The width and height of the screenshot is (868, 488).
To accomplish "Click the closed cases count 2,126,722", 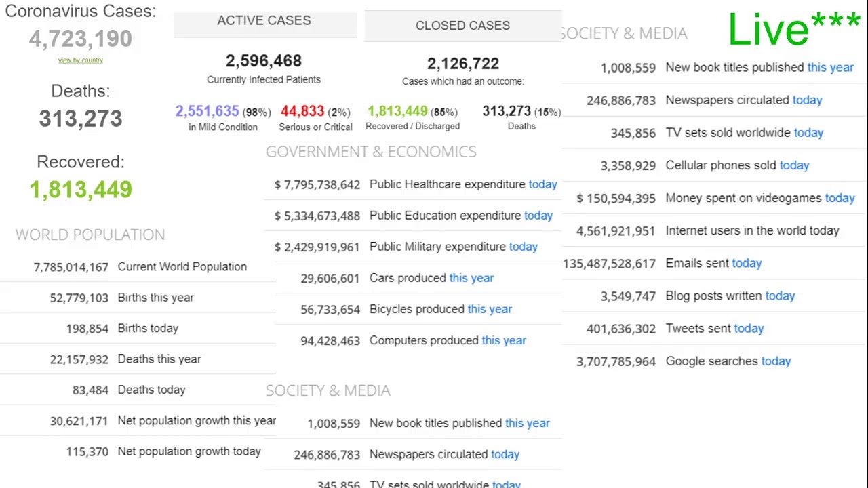I will [x=462, y=64].
